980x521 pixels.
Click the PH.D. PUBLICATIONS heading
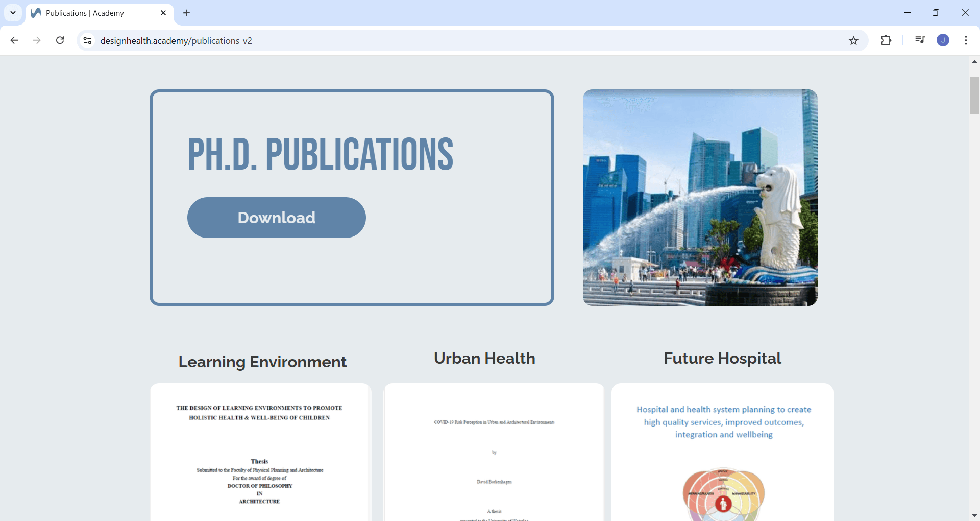coord(321,154)
